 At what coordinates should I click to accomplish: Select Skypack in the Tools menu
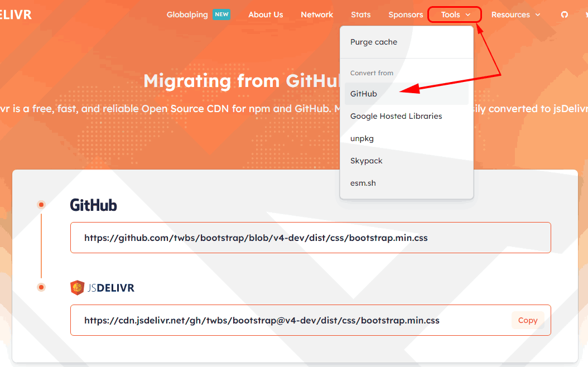click(407, 161)
